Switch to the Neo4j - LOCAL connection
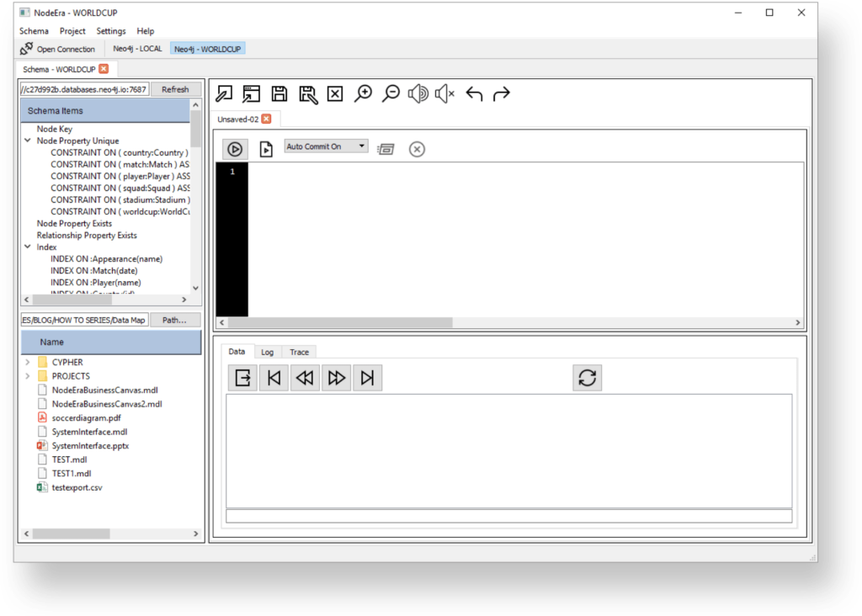The image size is (862, 616). coord(137,48)
